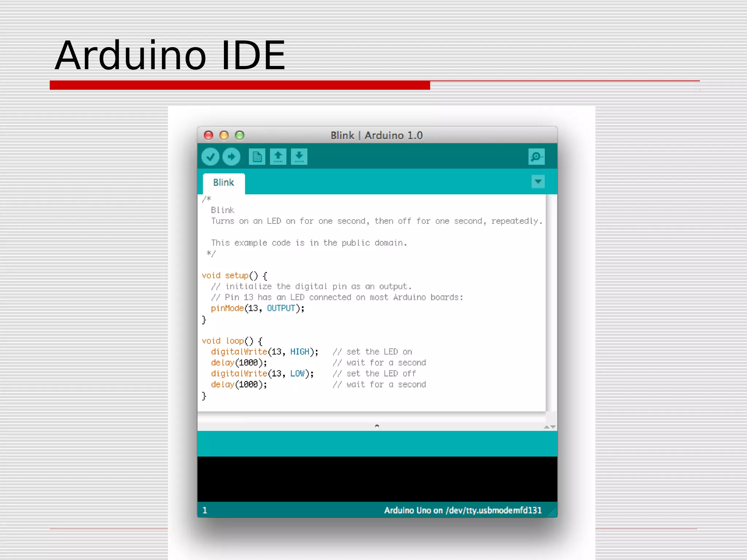Click line number '1' in status bar

(x=205, y=510)
